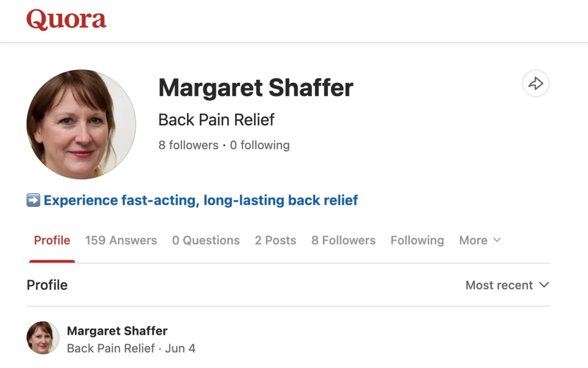View the 8 Followers tab

click(x=343, y=240)
